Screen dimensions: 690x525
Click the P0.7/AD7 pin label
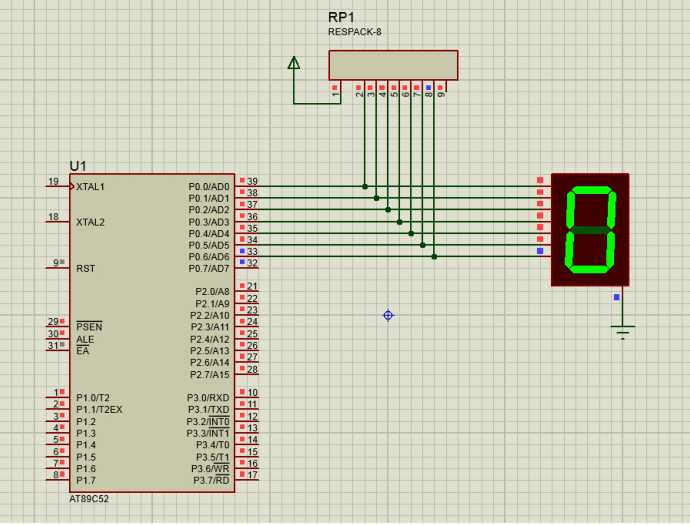pos(209,268)
